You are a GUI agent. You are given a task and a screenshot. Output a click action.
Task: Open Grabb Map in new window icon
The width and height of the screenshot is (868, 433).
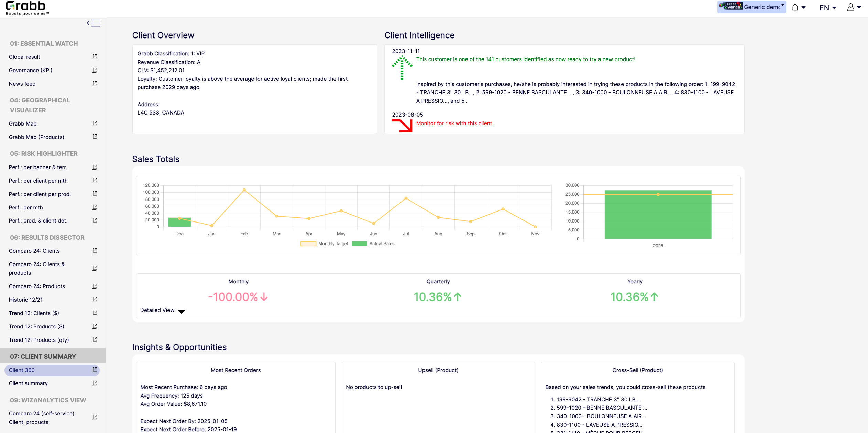[x=95, y=123]
